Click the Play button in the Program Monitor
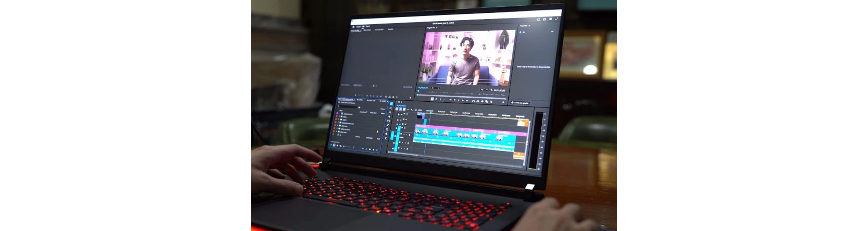Image resolution: width=868 pixels, height=231 pixels. pyautogui.click(x=458, y=100)
